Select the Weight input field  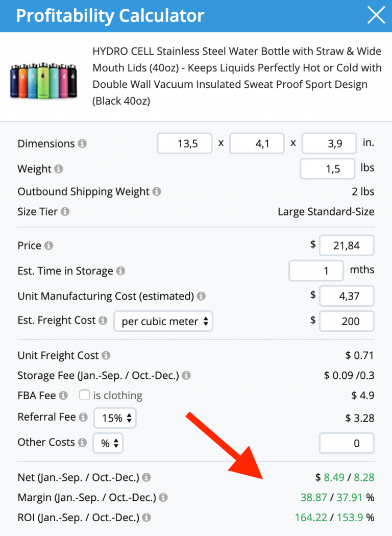327,169
